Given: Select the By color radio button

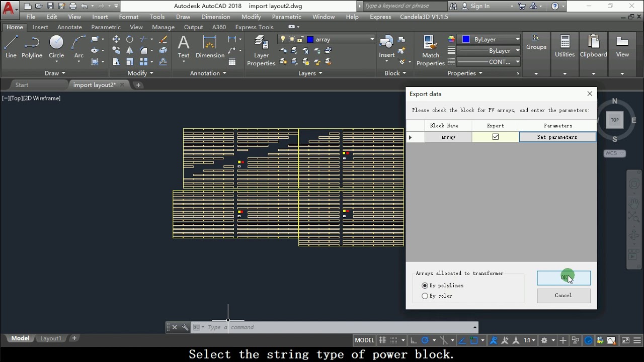Looking at the screenshot, I should pos(425,296).
